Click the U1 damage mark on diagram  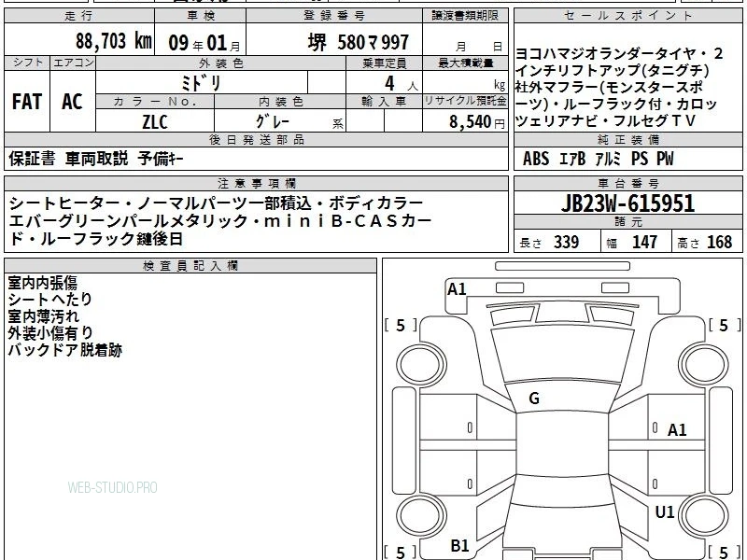(665, 511)
